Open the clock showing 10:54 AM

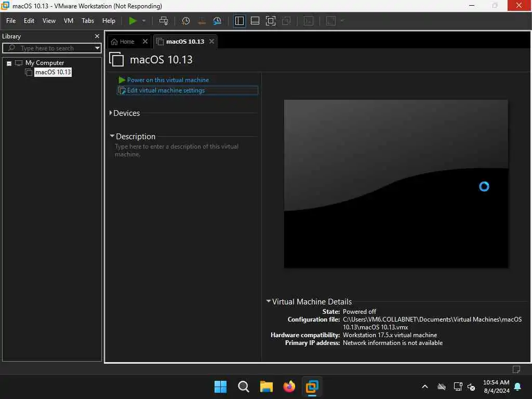click(496, 387)
